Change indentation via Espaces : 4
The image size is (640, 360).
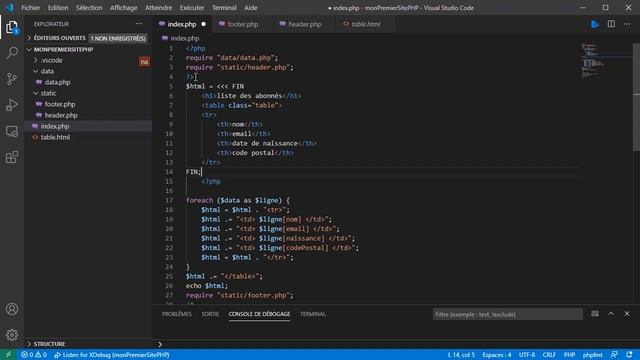pyautogui.click(x=497, y=355)
